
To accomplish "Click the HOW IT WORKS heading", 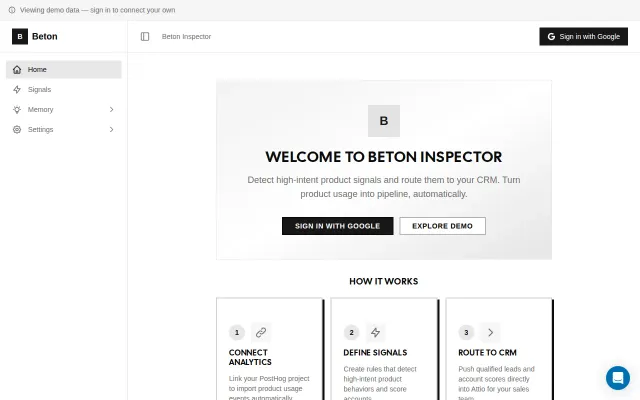I will 384,281.
